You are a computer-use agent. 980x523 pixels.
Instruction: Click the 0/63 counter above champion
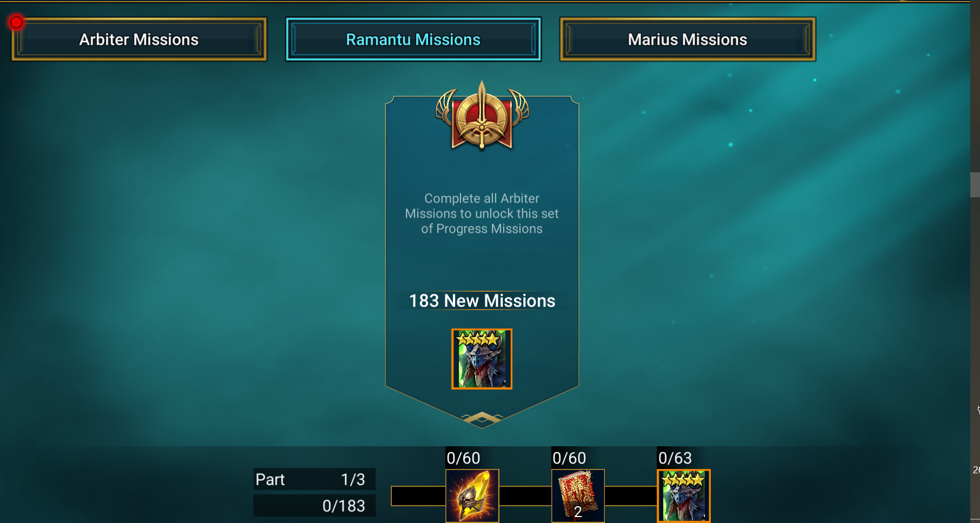coord(675,458)
